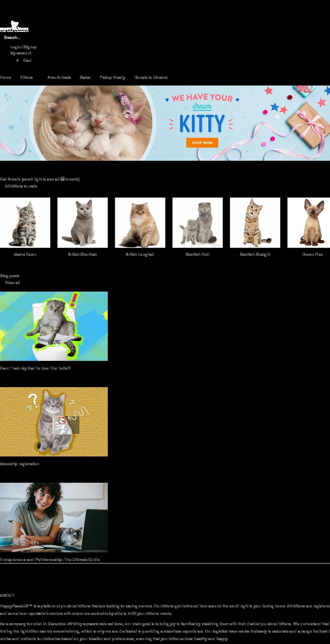Viewport: 330px width, 644px height.
Task: Open the cat on toilet blog image
Action: pos(54,326)
